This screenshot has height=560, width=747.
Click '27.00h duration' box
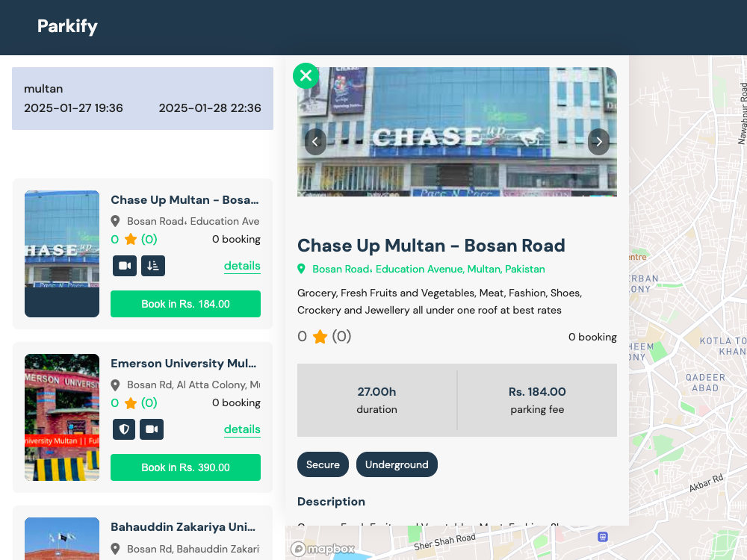point(376,400)
